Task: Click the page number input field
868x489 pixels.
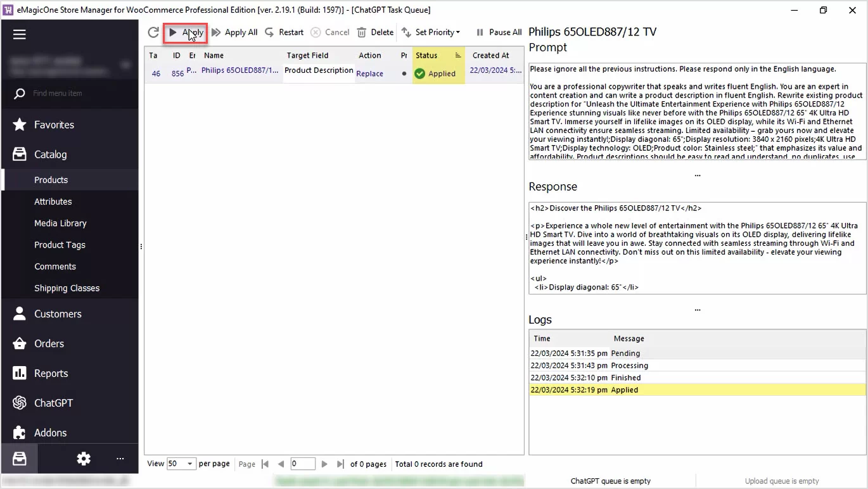Action: 302,464
